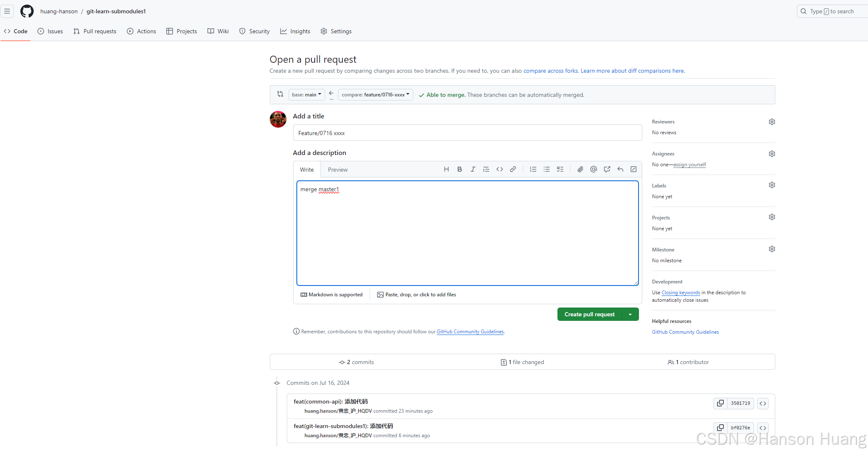Switch to the Write tab
Viewport: 868px width, 453px height.
click(307, 170)
